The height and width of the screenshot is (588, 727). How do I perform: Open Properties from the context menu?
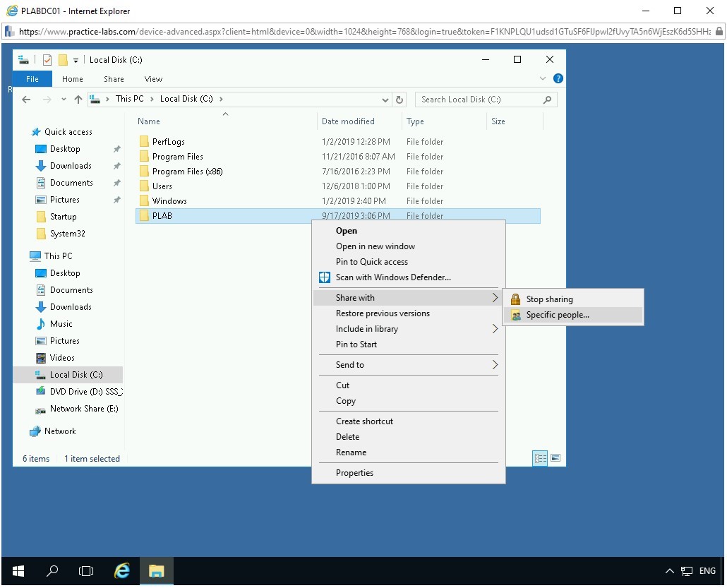click(354, 472)
